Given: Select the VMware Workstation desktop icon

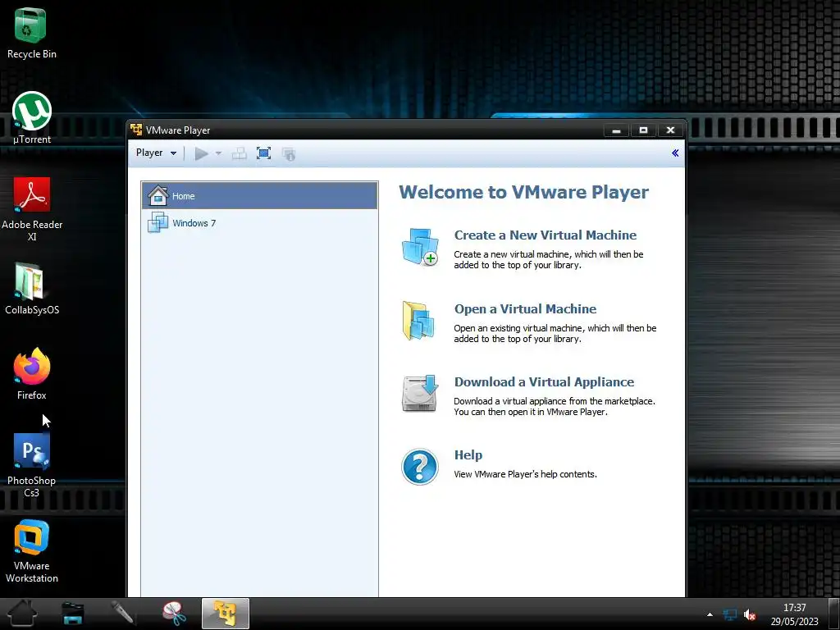Looking at the screenshot, I should point(32,550).
